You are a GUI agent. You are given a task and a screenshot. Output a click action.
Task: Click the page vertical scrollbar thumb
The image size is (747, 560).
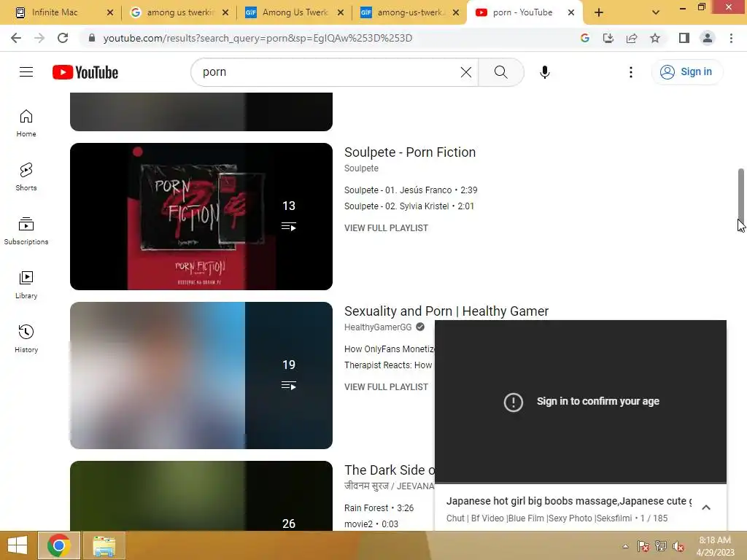[741, 194]
